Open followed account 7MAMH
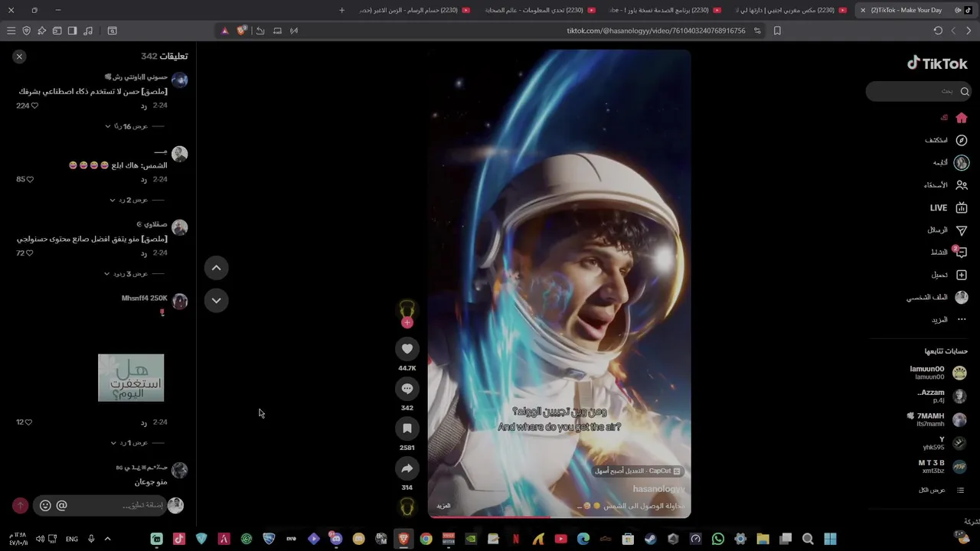The height and width of the screenshot is (551, 980). [x=937, y=419]
